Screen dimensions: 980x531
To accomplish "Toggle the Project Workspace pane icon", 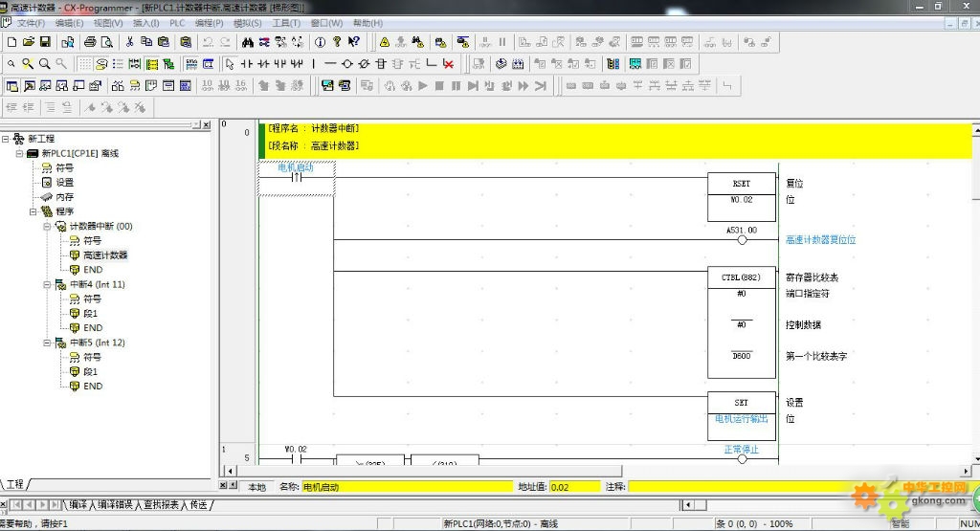I will [11, 85].
